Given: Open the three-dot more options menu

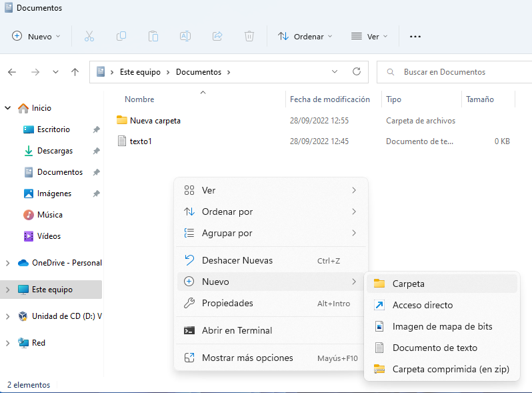Looking at the screenshot, I should [x=415, y=36].
